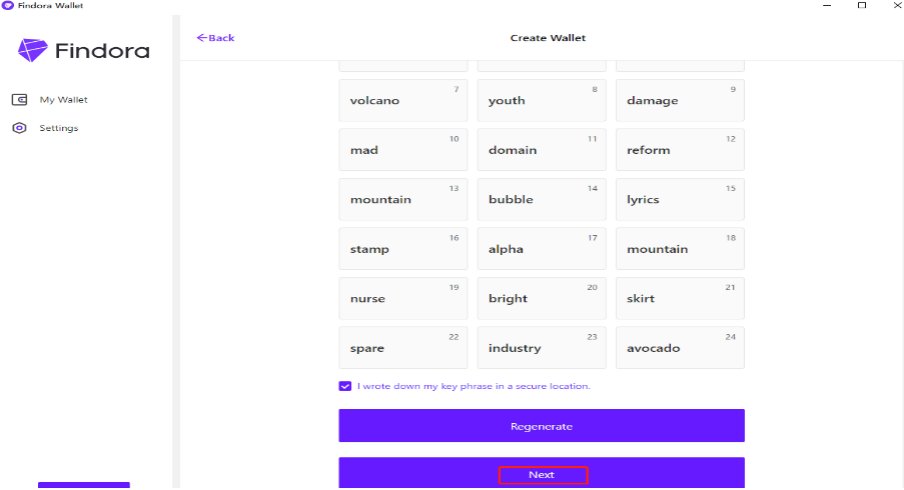Select the word volcano tile
The image size is (904, 490).
point(403,100)
